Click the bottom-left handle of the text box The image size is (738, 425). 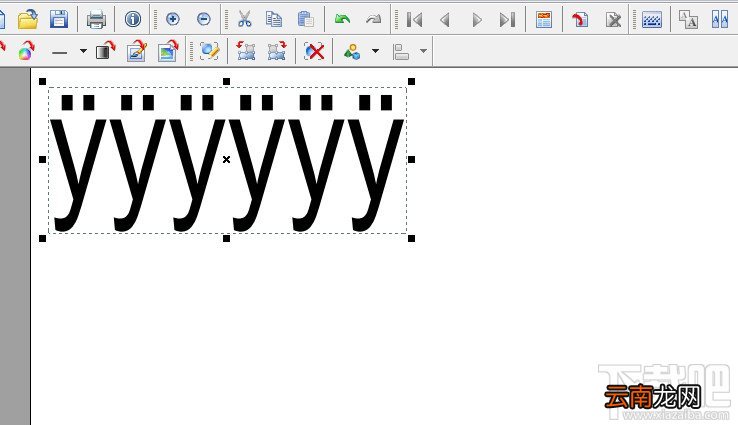pyautogui.click(x=42, y=239)
